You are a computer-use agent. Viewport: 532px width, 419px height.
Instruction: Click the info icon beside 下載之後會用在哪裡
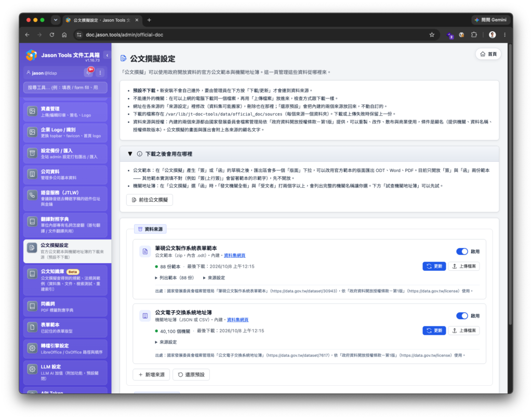(139, 154)
